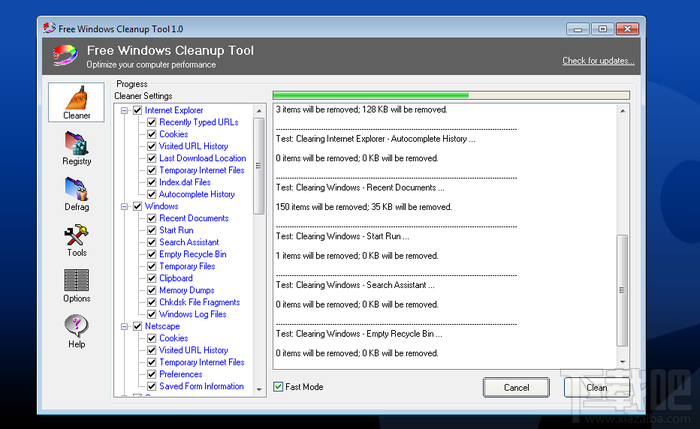Viewport: 700px width, 429px height.
Task: Click the title bar application icon
Action: [x=49, y=28]
